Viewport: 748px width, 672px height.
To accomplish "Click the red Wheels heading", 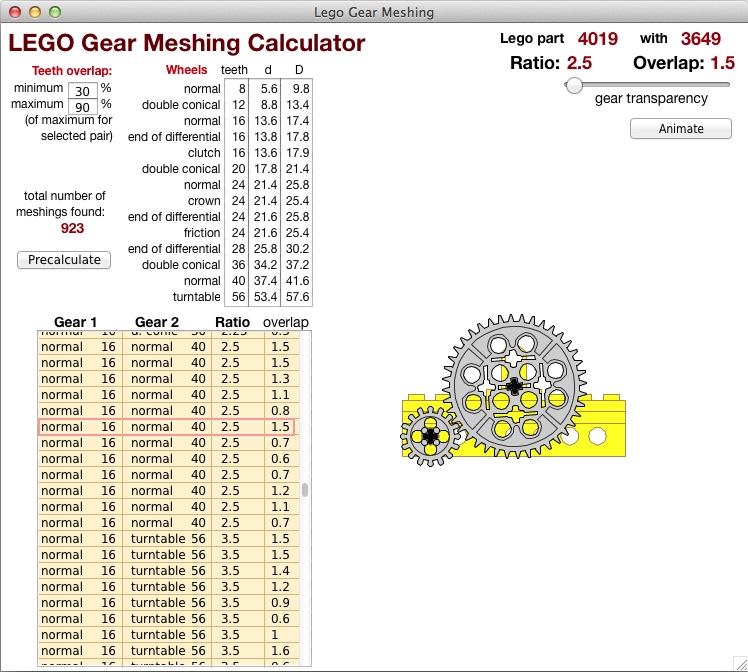I will [x=187, y=70].
